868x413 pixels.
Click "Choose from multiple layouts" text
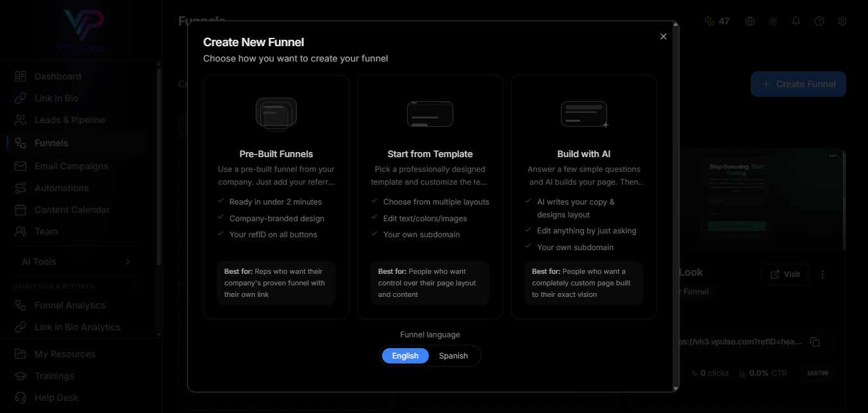click(x=436, y=202)
